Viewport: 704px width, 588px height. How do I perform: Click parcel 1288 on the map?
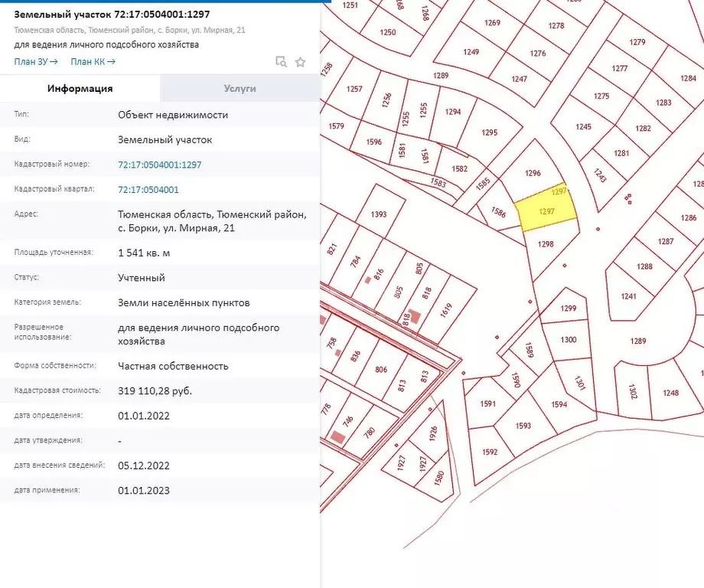point(644,266)
